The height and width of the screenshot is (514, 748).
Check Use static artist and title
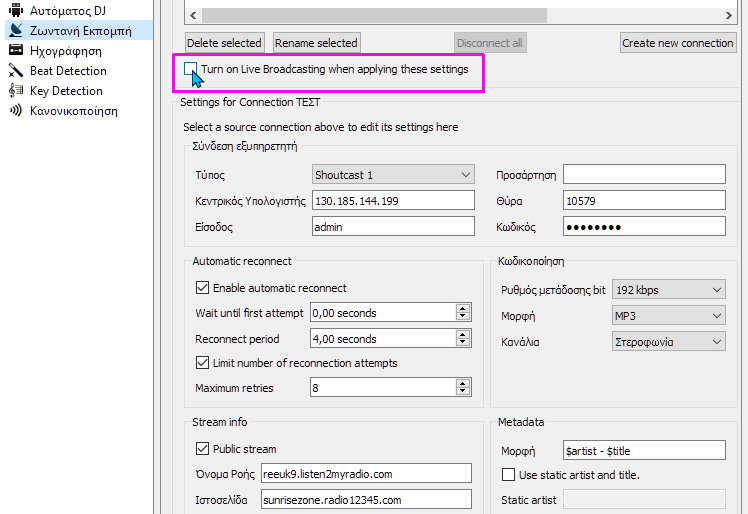(x=508, y=475)
